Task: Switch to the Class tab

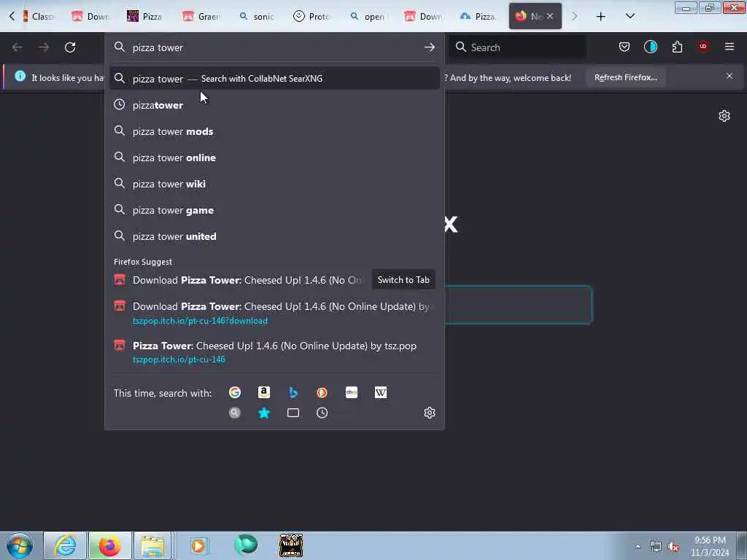Action: tap(38, 16)
